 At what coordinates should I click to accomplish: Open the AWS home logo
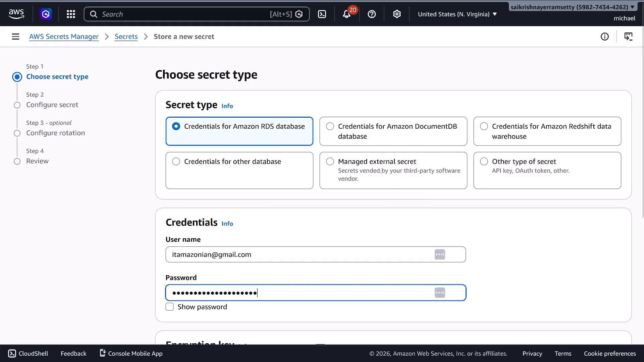16,14
